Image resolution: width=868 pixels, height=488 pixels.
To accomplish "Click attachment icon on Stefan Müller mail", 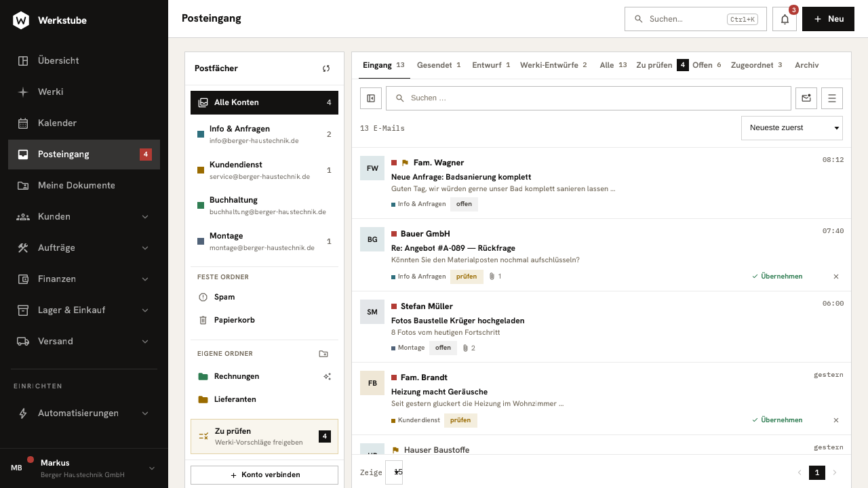I will [465, 348].
